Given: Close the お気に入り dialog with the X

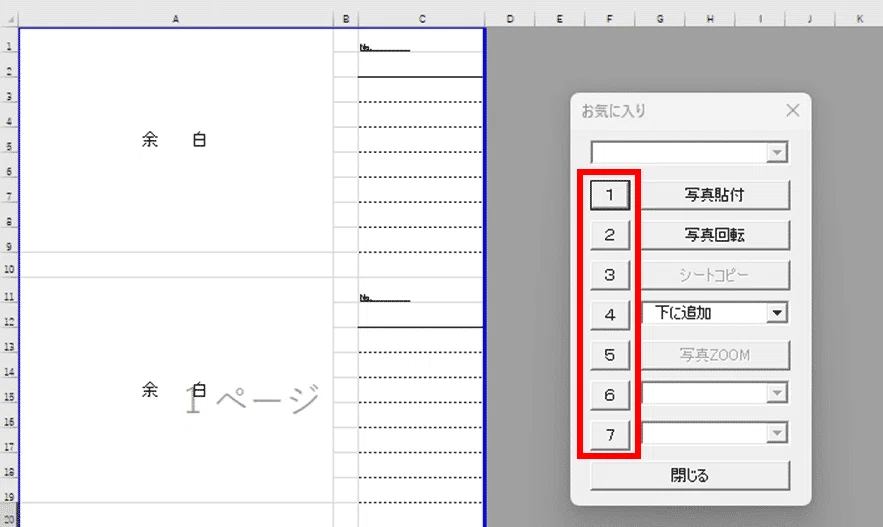Looking at the screenshot, I should pyautogui.click(x=793, y=110).
